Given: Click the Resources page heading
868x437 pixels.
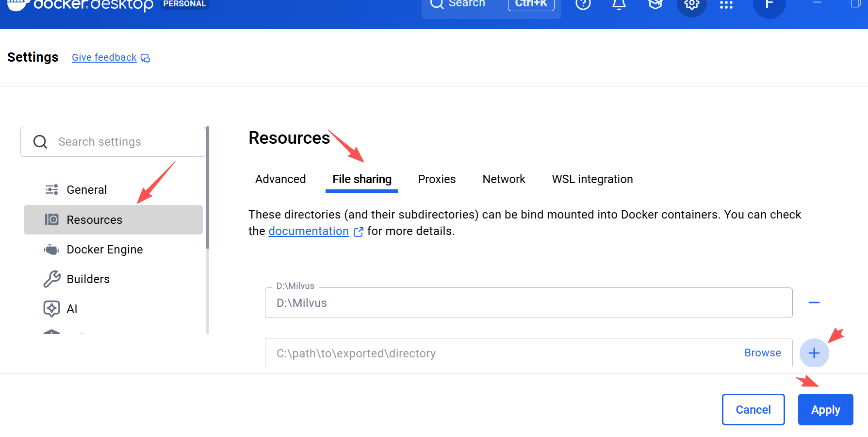Looking at the screenshot, I should pyautogui.click(x=289, y=138).
